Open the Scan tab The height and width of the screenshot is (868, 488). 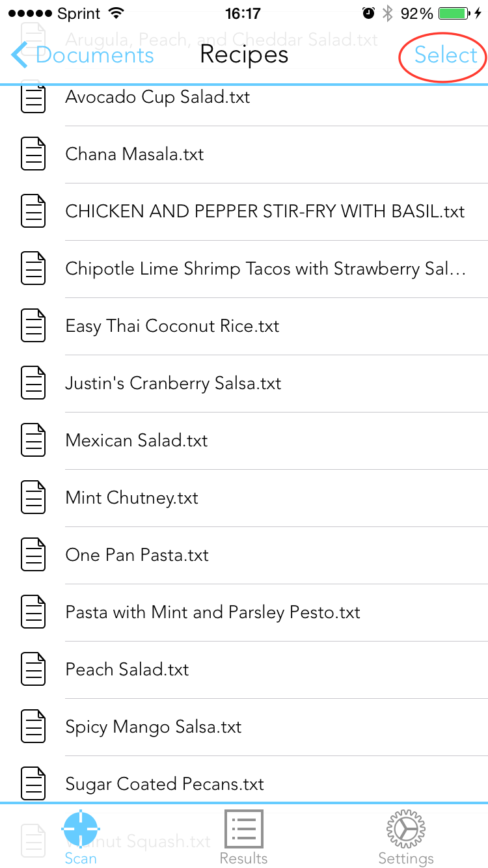(81, 837)
